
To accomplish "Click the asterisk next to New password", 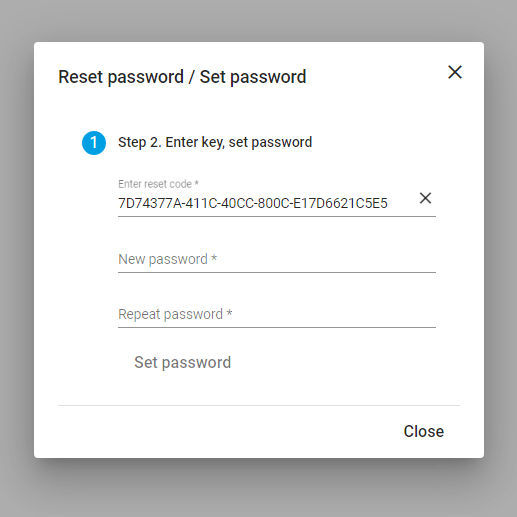I will point(214,257).
